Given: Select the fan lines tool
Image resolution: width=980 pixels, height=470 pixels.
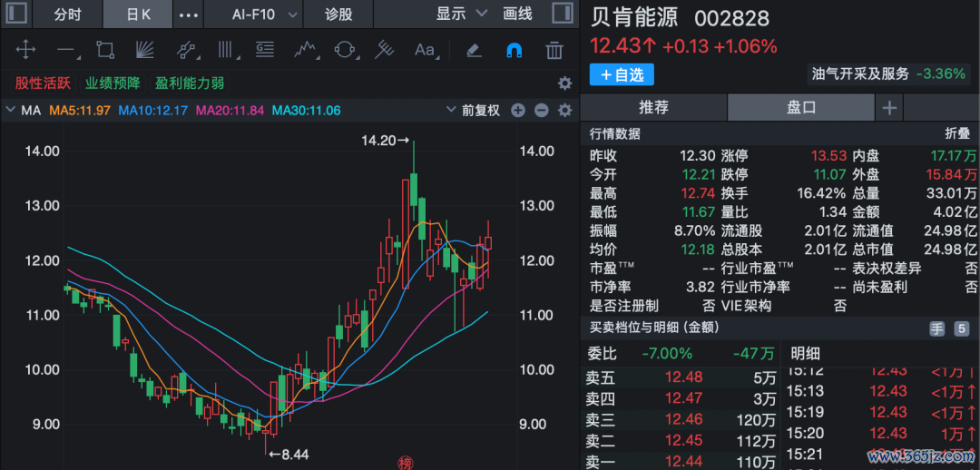Looking at the screenshot, I should (x=145, y=50).
